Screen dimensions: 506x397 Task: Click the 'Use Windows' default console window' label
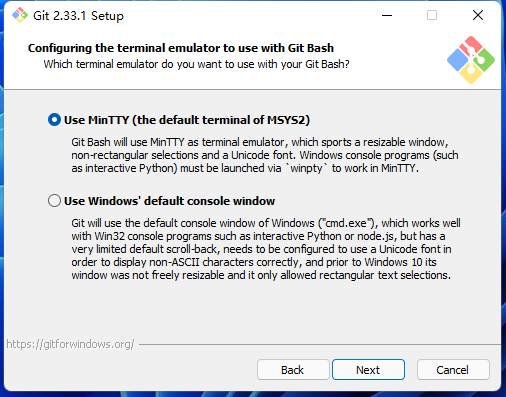click(169, 201)
